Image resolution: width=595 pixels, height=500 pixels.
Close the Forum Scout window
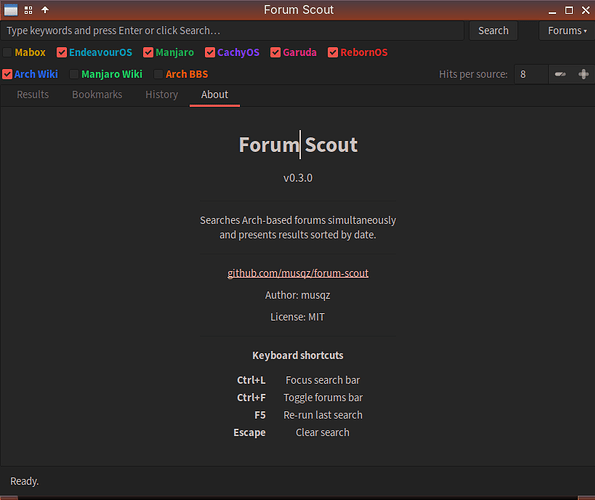586,10
